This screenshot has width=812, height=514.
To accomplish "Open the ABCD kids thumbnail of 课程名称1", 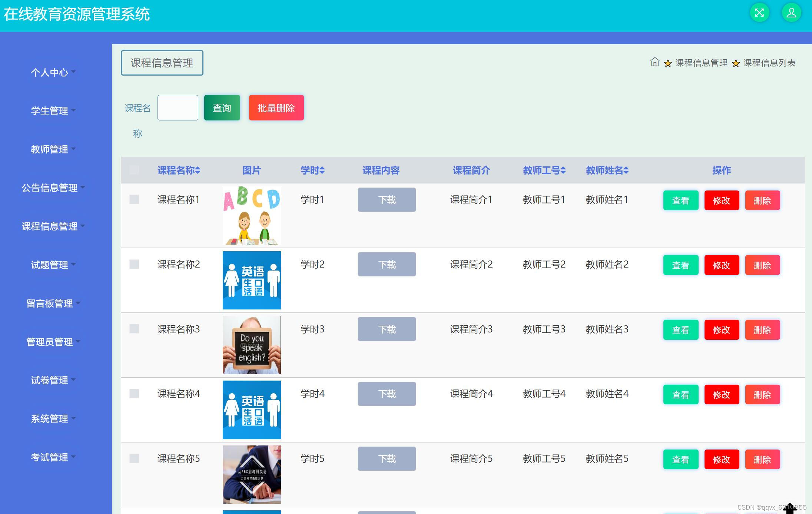I will (x=252, y=216).
